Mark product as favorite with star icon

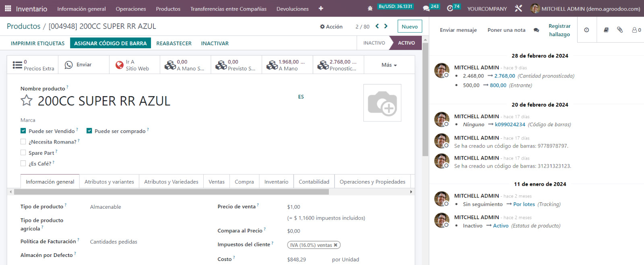tap(27, 101)
